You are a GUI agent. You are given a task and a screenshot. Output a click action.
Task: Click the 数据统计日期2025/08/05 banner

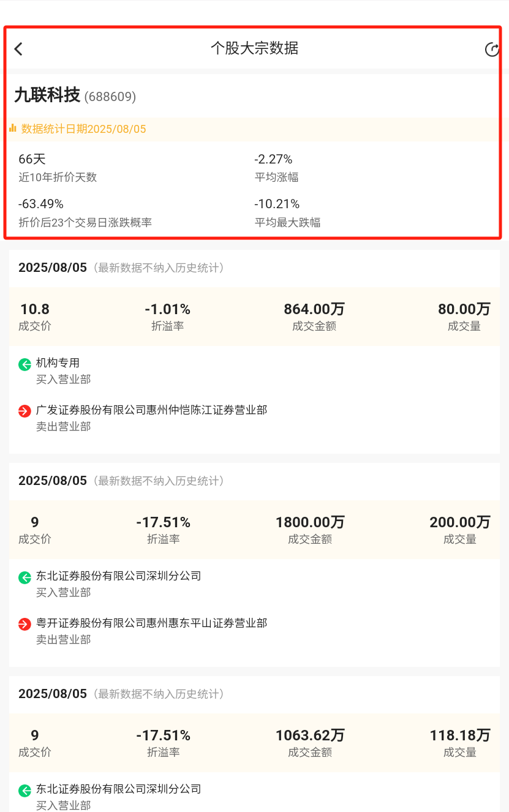click(83, 129)
